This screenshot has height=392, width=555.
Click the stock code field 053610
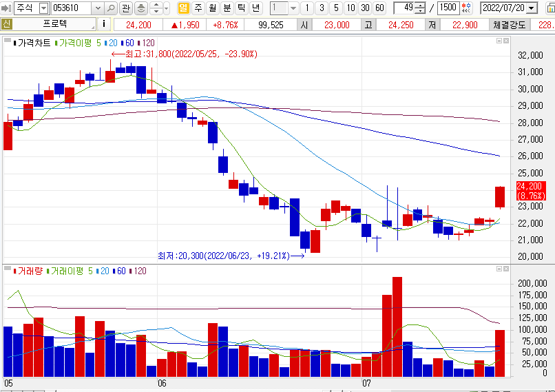click(71, 8)
